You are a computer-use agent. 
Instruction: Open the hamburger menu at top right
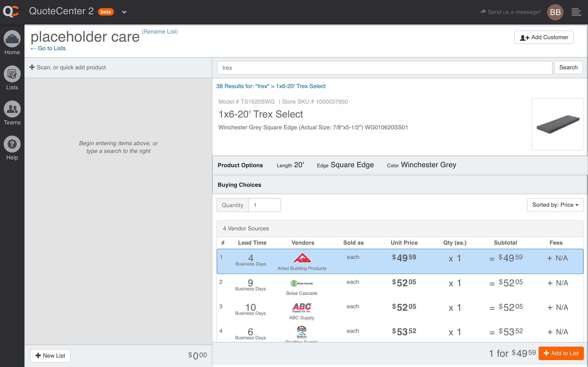click(x=576, y=12)
